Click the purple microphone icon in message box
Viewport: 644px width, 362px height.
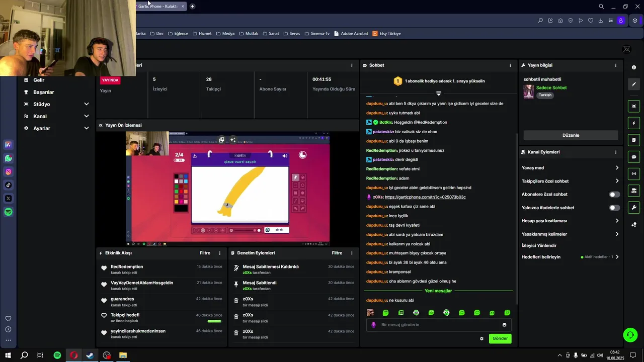coord(373,325)
